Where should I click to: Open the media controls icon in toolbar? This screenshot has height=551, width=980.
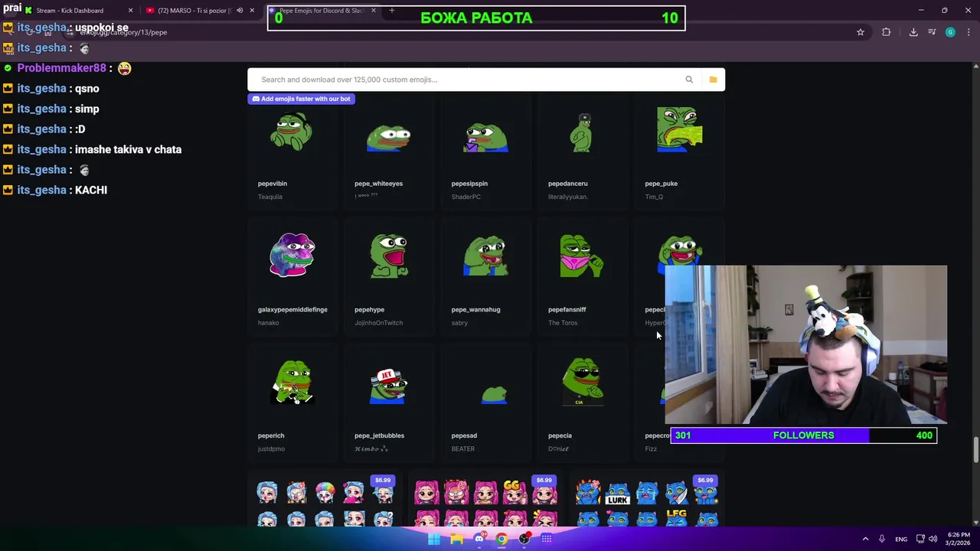(932, 32)
